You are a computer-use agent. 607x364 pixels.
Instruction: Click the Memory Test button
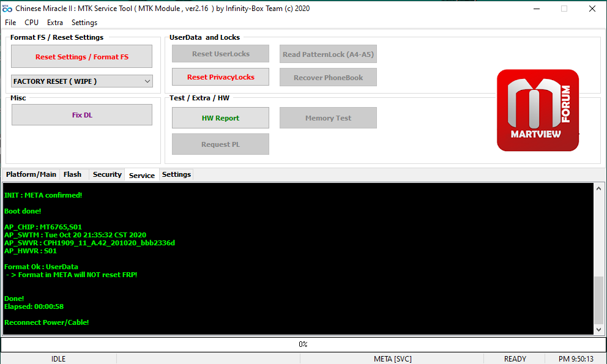click(328, 118)
